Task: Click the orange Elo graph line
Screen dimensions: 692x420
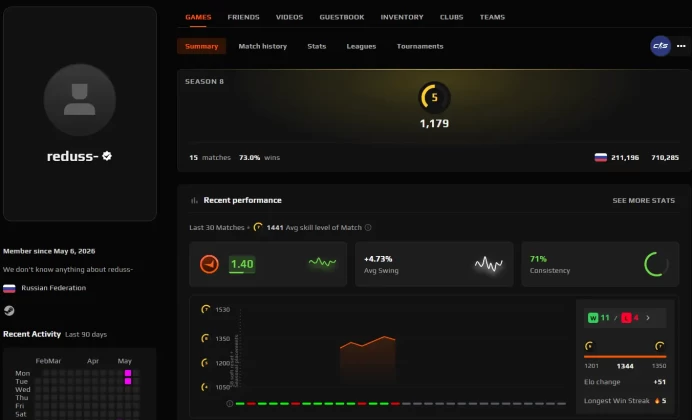Action: (x=367, y=342)
